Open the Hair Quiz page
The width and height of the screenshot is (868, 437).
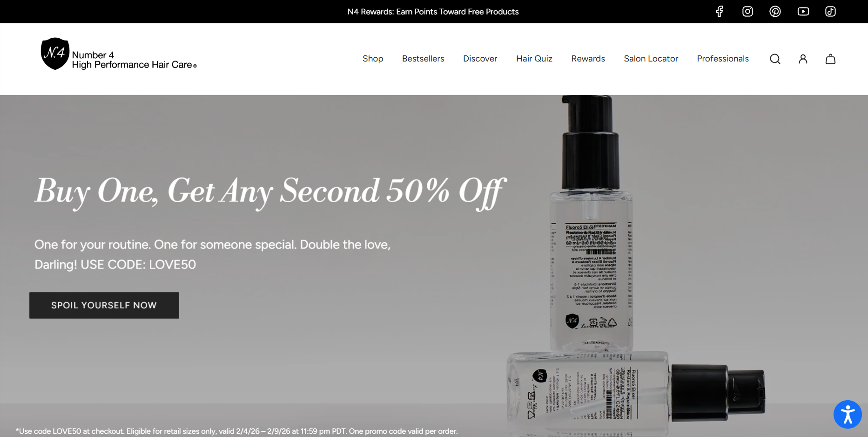point(534,59)
